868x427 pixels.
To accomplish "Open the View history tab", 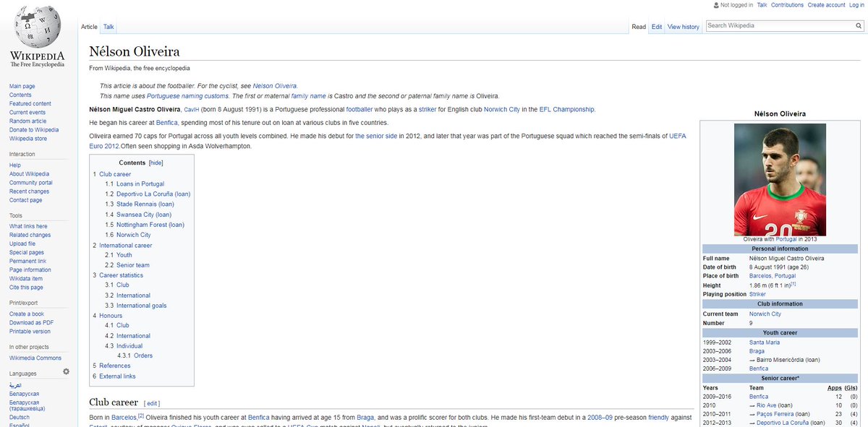I will pos(684,27).
